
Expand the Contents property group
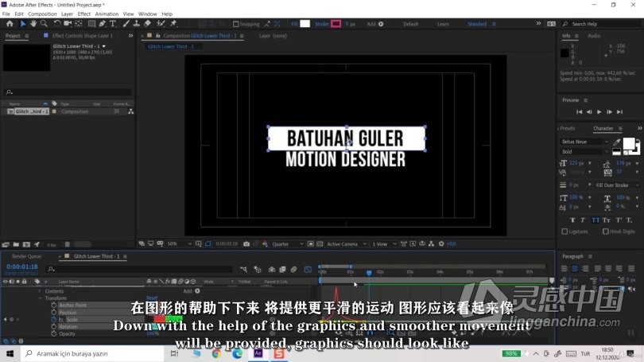(40, 291)
